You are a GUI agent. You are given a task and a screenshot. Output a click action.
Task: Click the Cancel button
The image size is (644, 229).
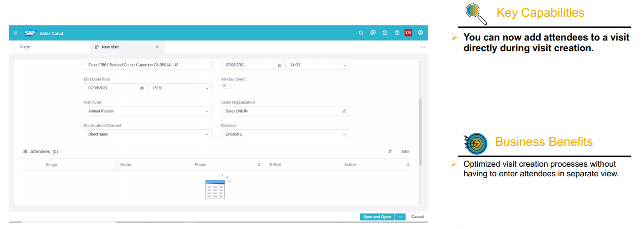point(418,217)
